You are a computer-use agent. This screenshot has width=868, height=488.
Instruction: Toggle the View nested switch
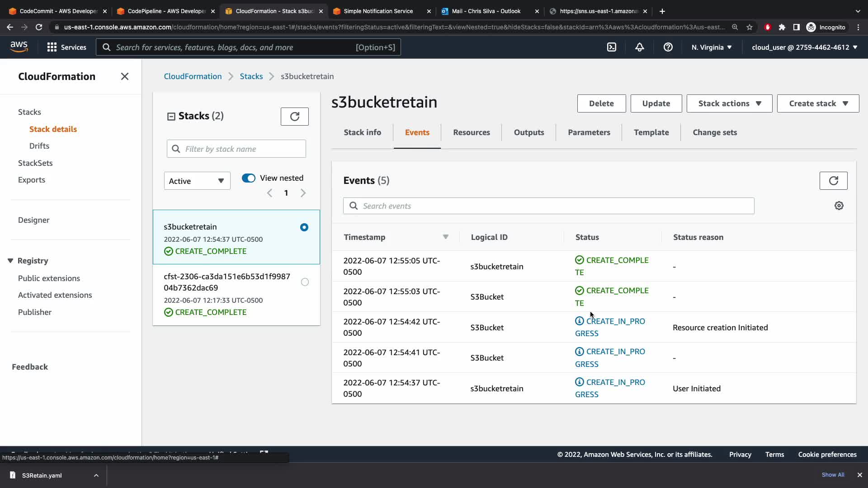click(248, 178)
